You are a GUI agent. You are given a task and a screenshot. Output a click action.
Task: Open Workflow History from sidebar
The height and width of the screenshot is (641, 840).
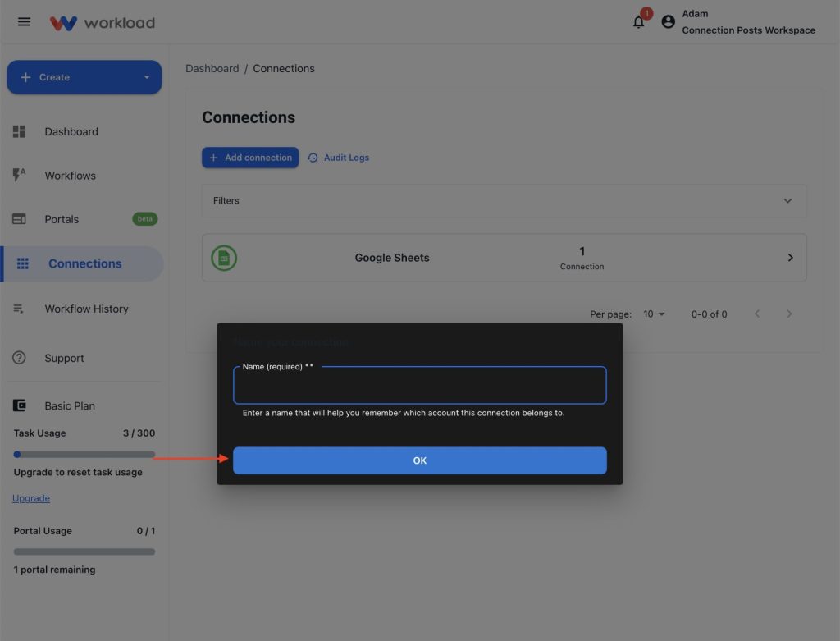pos(87,309)
